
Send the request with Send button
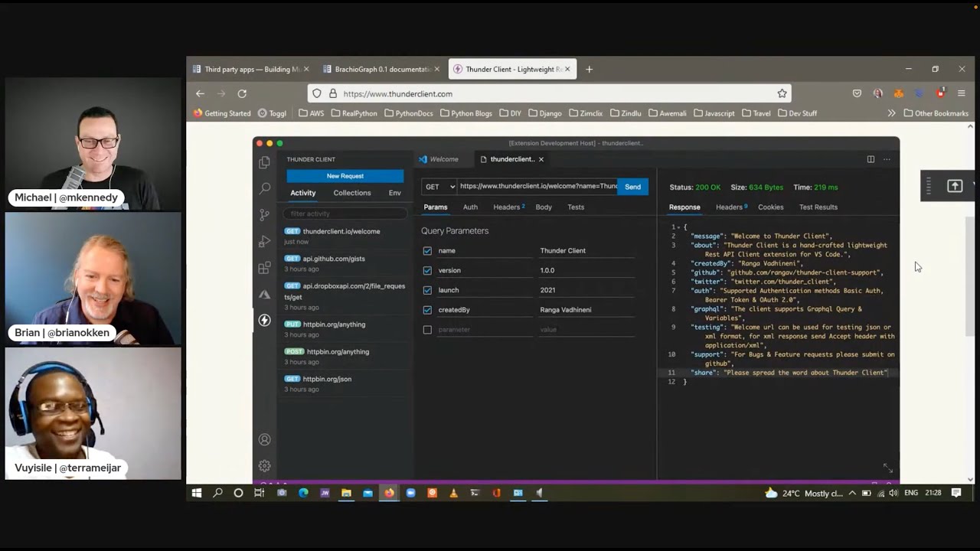[x=632, y=187]
